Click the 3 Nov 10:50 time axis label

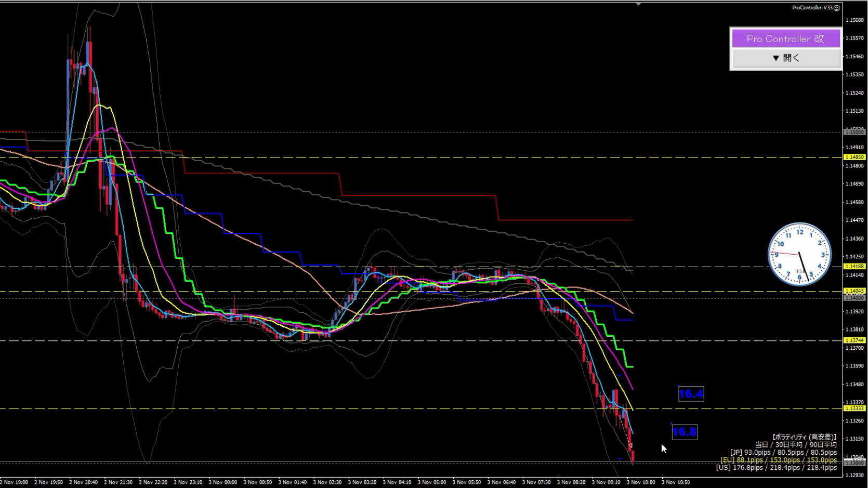[676, 482]
